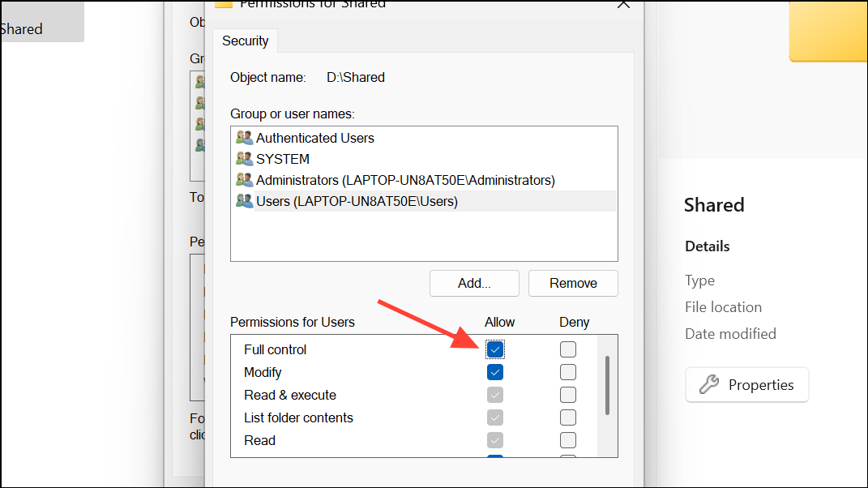Screen dimensions: 868x488
Task: Uncheck Allow for Full control
Action: [495, 349]
